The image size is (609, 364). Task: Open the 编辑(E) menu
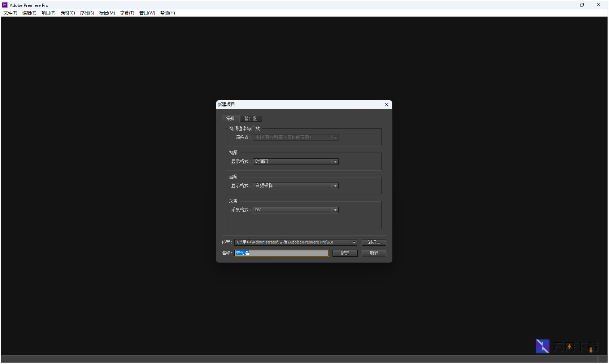[29, 13]
